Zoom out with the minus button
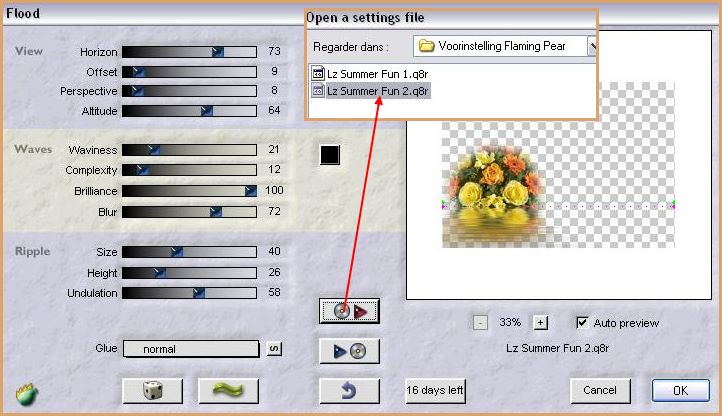Image resolution: width=722 pixels, height=416 pixels. tap(480, 323)
